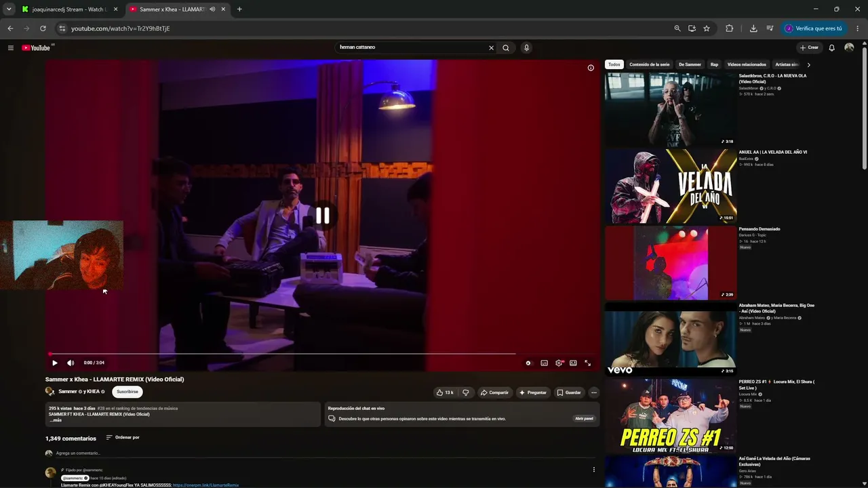Toggle subtitles in the video player
The width and height of the screenshot is (868, 488).
click(x=544, y=363)
